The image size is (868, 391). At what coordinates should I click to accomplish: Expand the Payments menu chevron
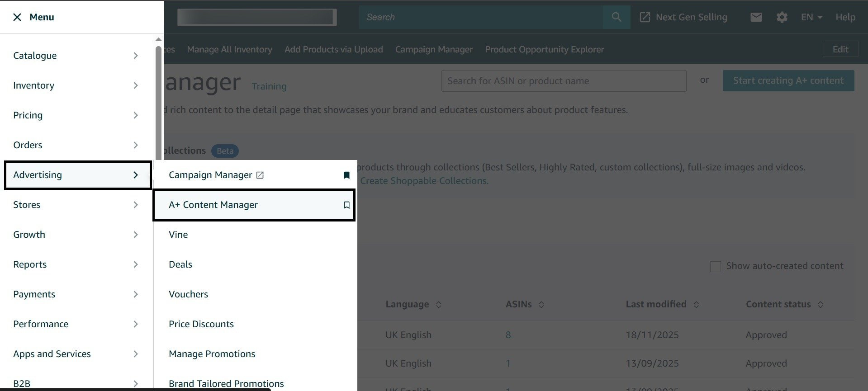pyautogui.click(x=136, y=294)
